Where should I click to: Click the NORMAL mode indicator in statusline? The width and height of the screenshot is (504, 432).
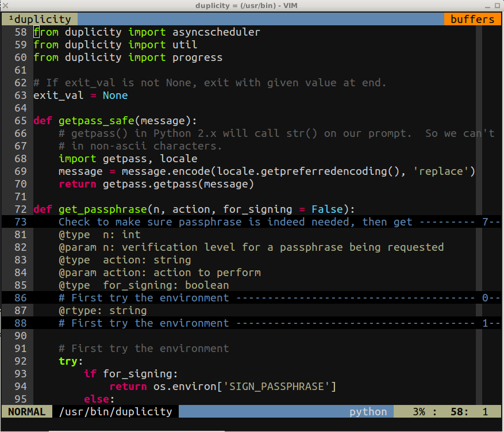[26, 411]
